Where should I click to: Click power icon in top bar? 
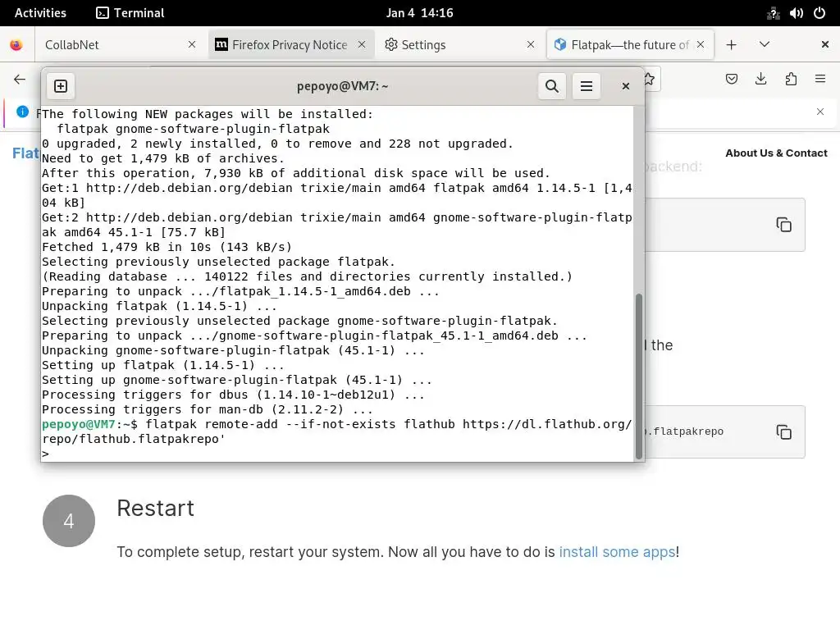(819, 13)
